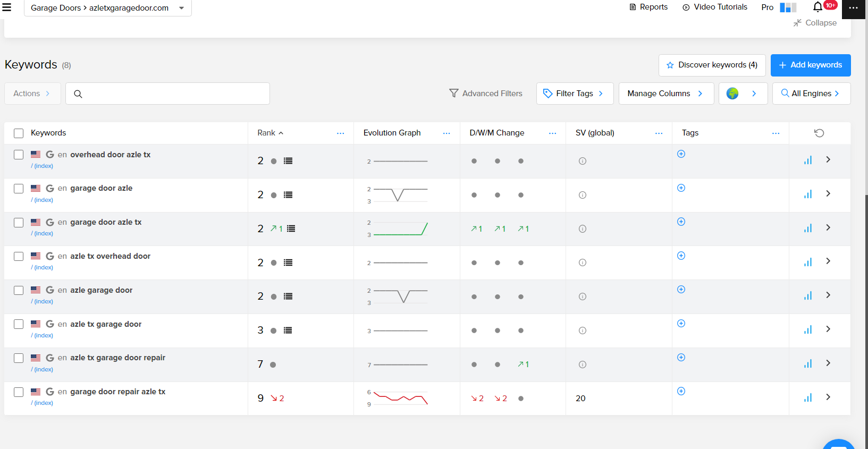The height and width of the screenshot is (449, 868).
Task: Add tag to overhead door azle tx
Action: point(681,154)
